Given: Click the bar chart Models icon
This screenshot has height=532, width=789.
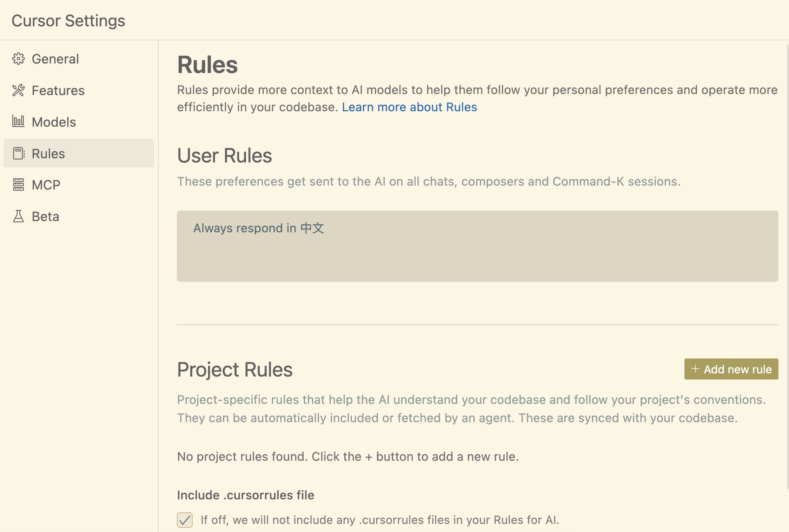Looking at the screenshot, I should tap(18, 121).
